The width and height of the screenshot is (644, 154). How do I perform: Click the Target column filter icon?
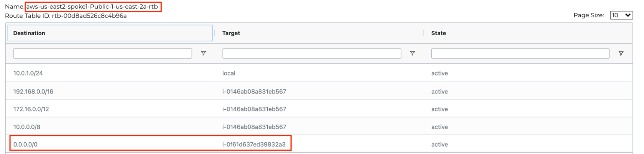(412, 53)
